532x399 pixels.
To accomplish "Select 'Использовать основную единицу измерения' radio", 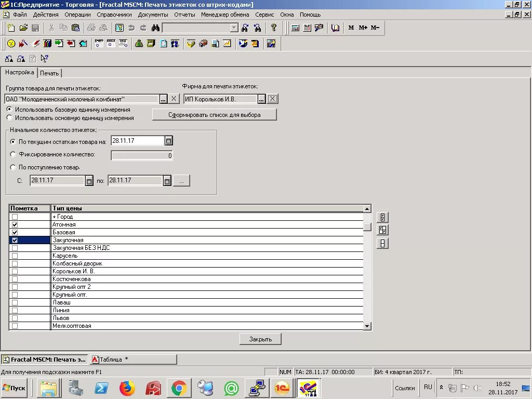I will point(9,118).
